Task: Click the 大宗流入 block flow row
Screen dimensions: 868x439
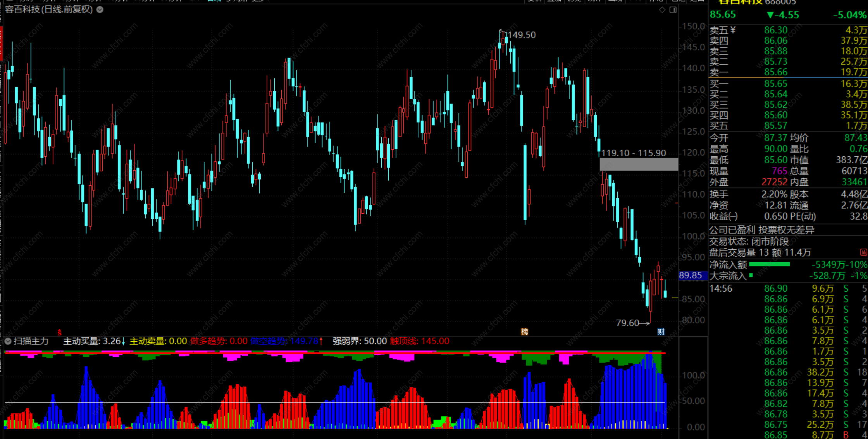Action: click(728, 276)
